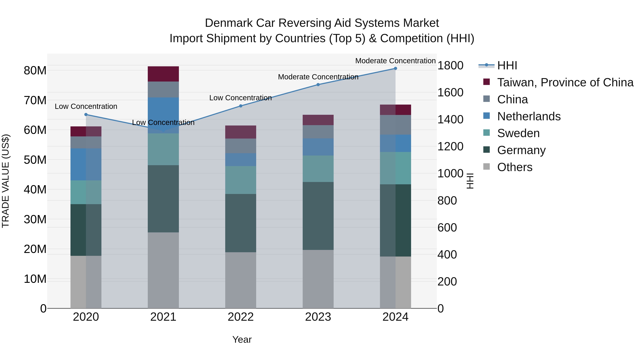Click the 2021 Low Concentration annotation
This screenshot has width=644, height=362.
[x=163, y=122]
